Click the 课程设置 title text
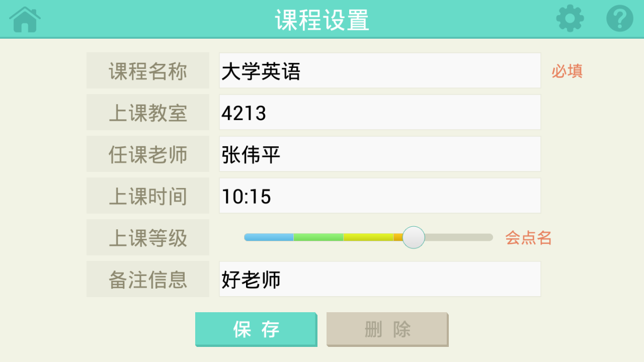The height and width of the screenshot is (362, 644). pyautogui.click(x=322, y=19)
